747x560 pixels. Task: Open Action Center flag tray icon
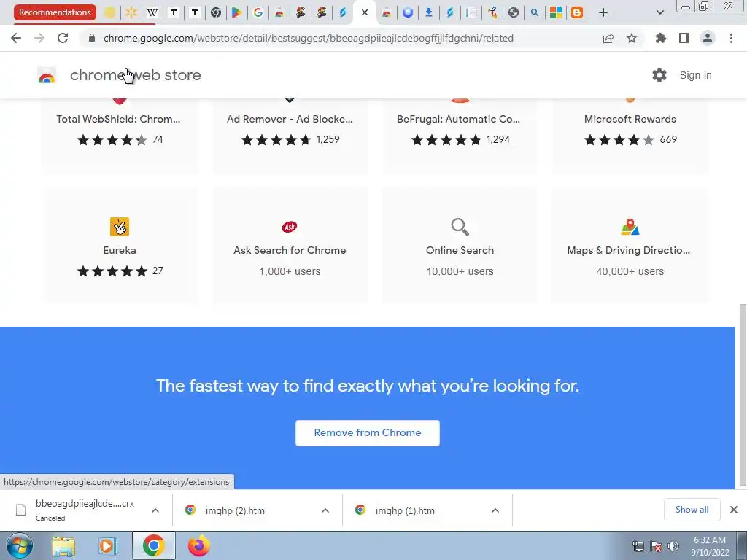tap(656, 546)
